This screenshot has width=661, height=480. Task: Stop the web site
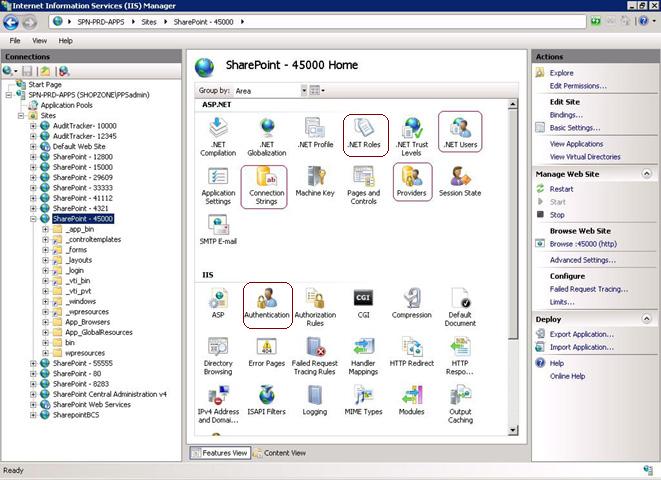[557, 215]
